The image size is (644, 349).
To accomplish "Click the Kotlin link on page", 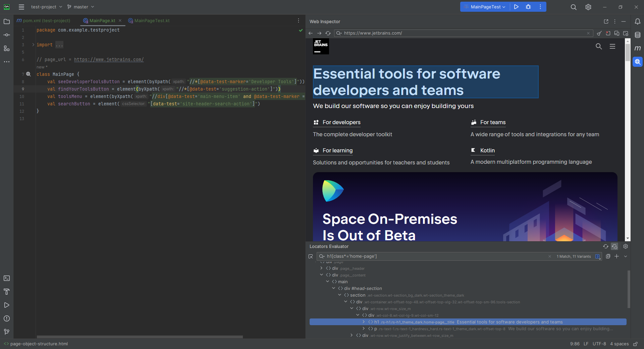I will 483,151.
